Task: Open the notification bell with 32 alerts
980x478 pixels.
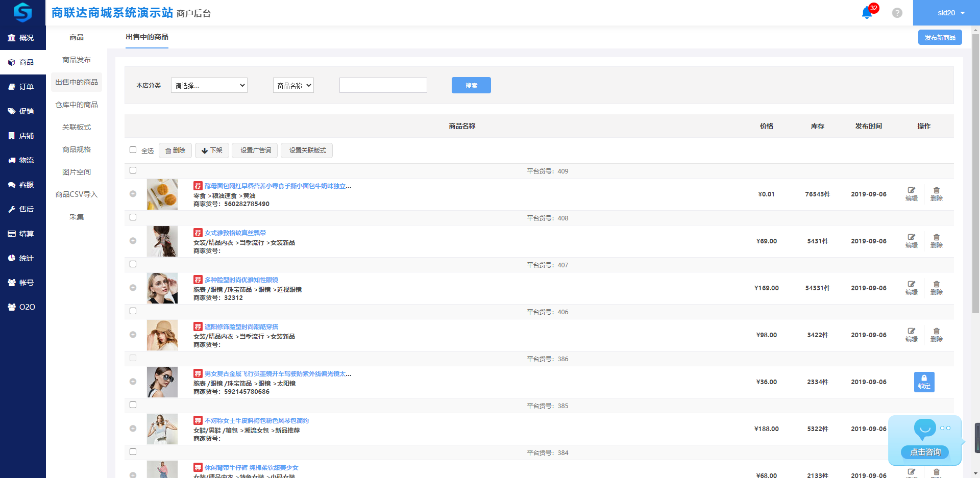Action: tap(867, 13)
